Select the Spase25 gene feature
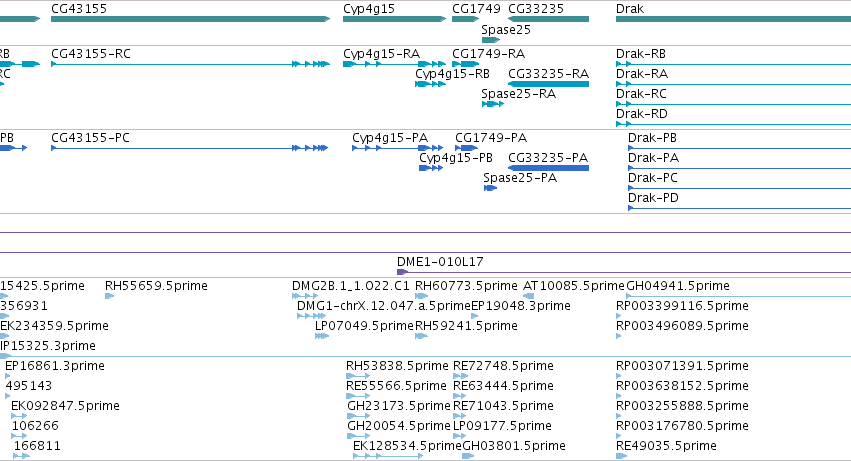 coord(491,40)
